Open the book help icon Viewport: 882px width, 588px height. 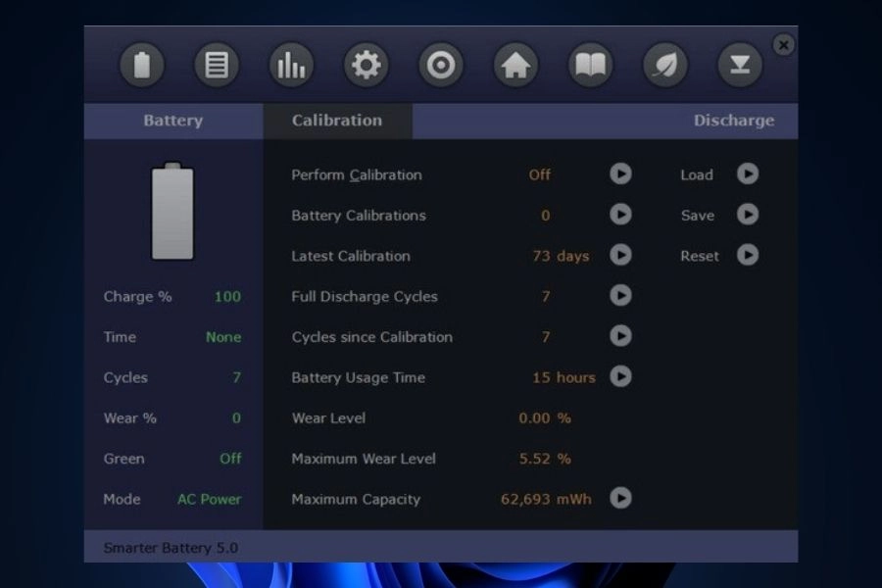591,65
